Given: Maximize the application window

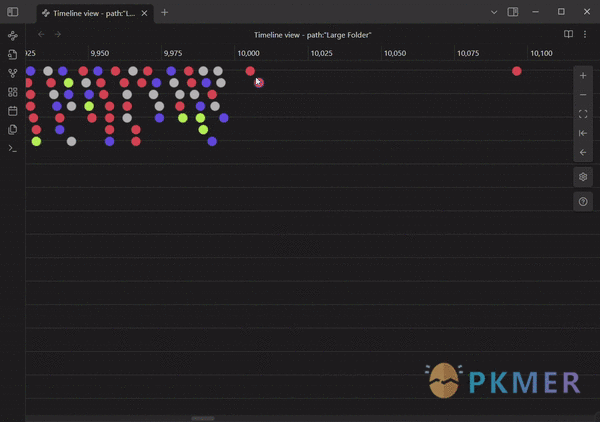Looking at the screenshot, I should [x=561, y=11].
